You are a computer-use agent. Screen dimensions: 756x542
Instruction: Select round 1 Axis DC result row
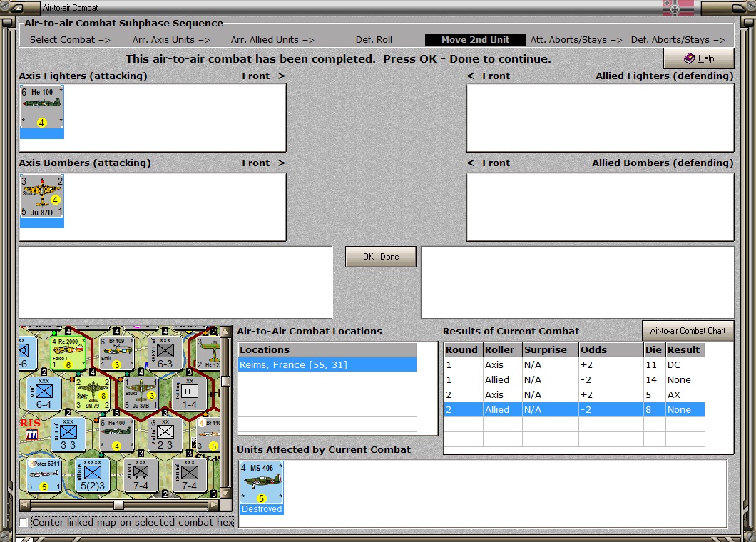(574, 364)
